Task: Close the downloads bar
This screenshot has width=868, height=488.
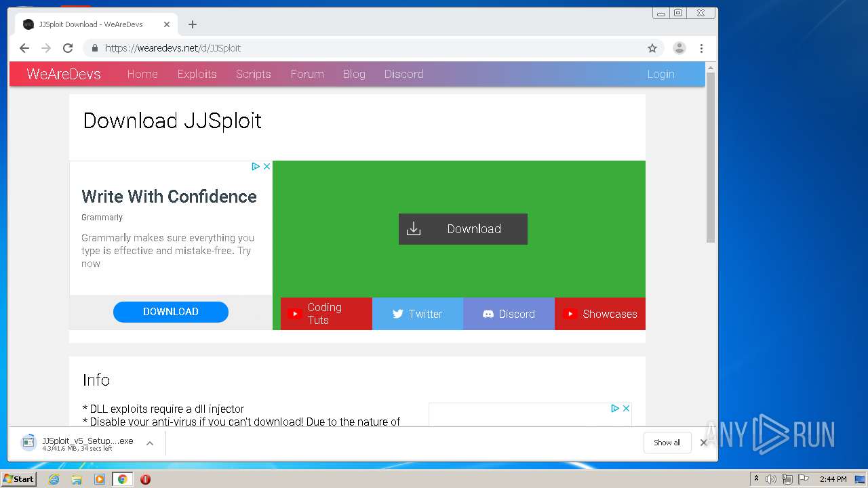Action: [x=703, y=443]
